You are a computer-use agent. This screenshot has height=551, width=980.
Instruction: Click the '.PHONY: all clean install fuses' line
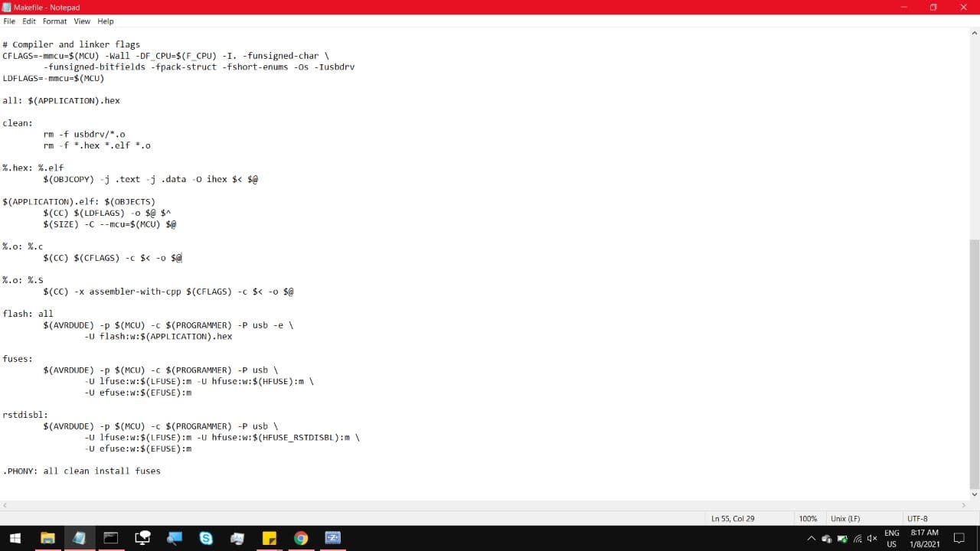82,471
